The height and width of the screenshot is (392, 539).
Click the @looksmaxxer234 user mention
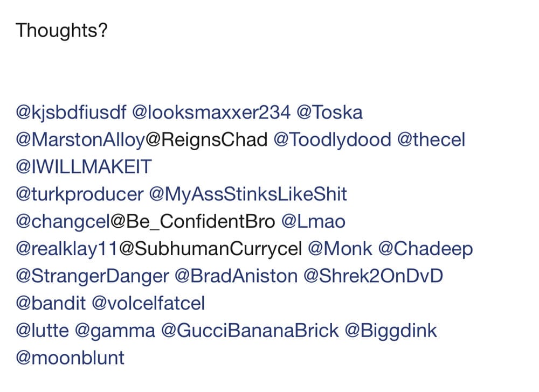(211, 113)
